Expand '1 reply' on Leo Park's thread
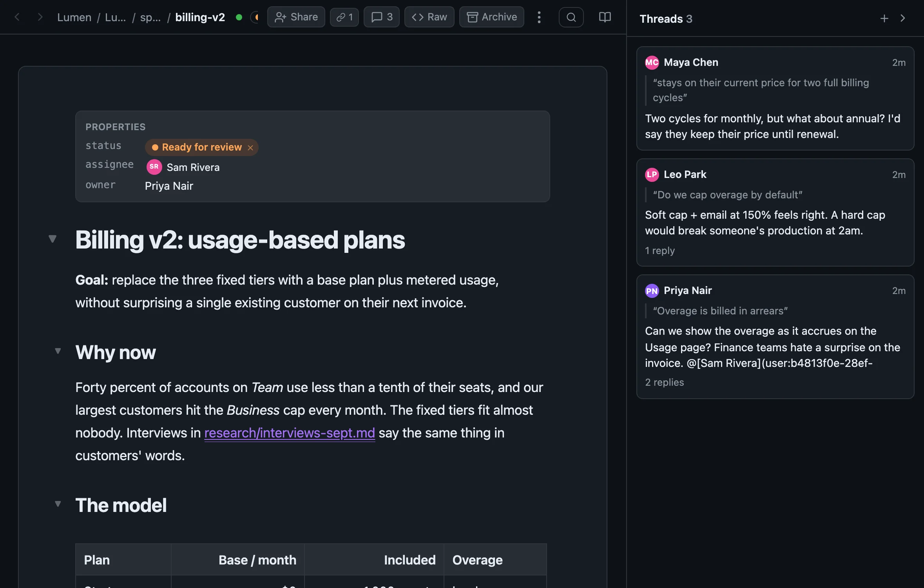Screen dimensions: 924x588 tap(660, 250)
